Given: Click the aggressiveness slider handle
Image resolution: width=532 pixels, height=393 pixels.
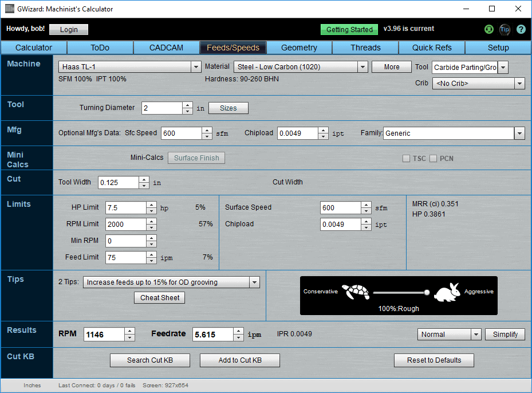Looking at the screenshot, I should [x=426, y=292].
